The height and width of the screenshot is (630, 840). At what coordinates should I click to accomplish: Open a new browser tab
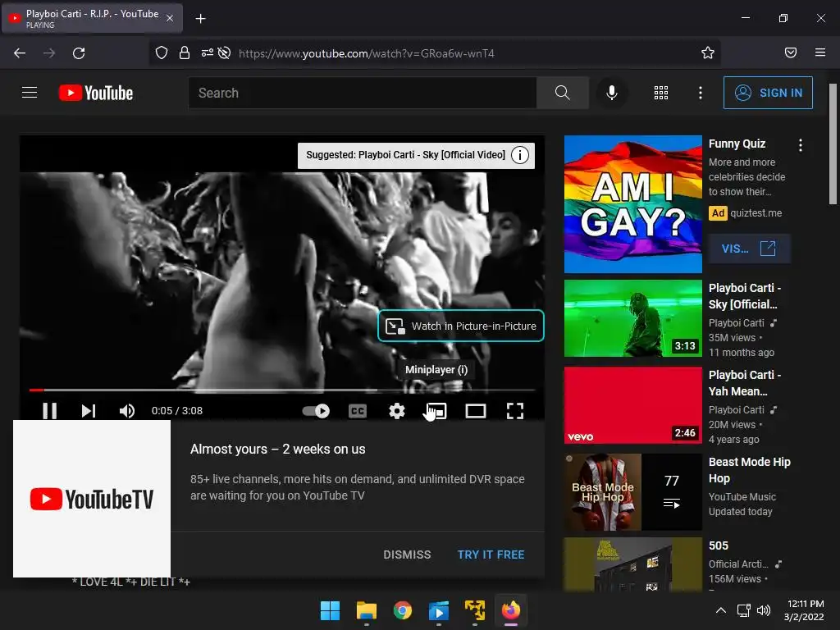(x=200, y=19)
